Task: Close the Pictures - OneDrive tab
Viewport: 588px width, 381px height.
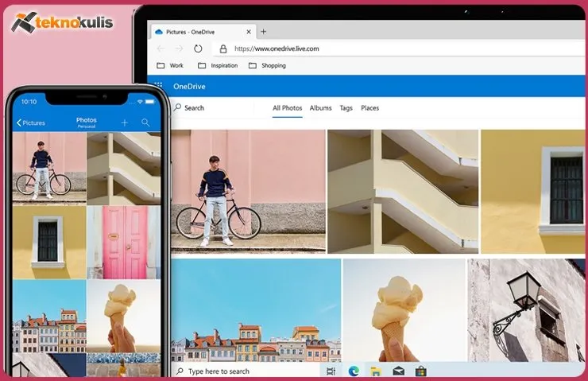Action: pos(248,32)
